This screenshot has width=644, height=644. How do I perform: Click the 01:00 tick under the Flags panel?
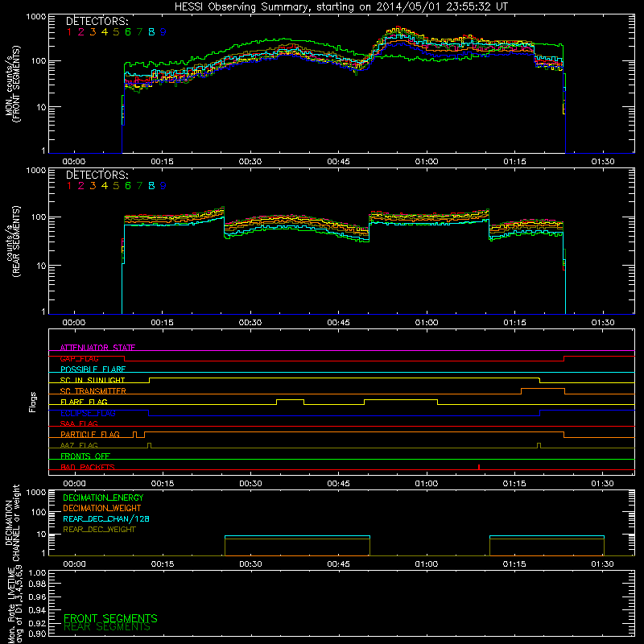427,484
